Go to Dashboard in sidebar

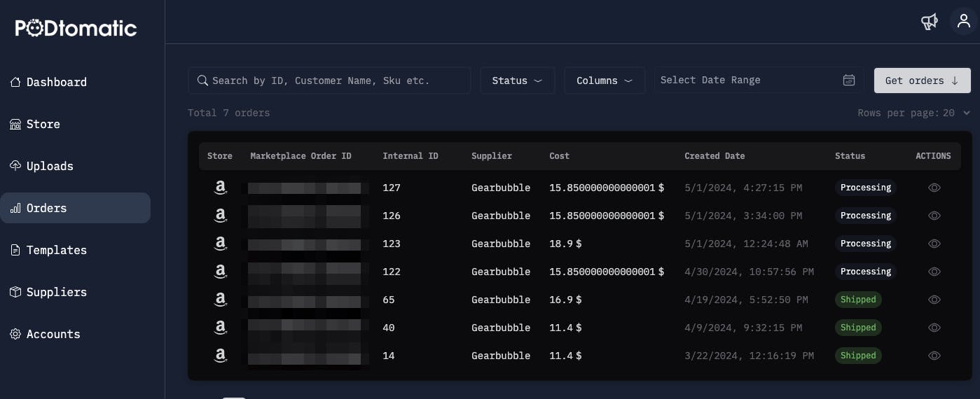(56, 82)
